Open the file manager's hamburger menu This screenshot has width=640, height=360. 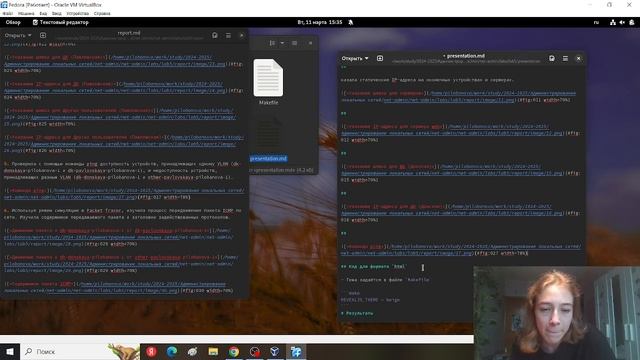click(x=294, y=43)
